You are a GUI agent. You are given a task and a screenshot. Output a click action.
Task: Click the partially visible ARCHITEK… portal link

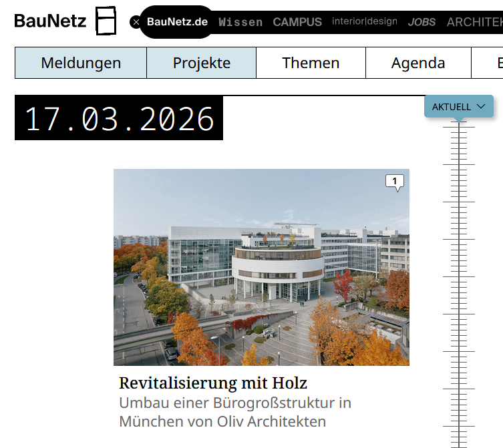474,22
